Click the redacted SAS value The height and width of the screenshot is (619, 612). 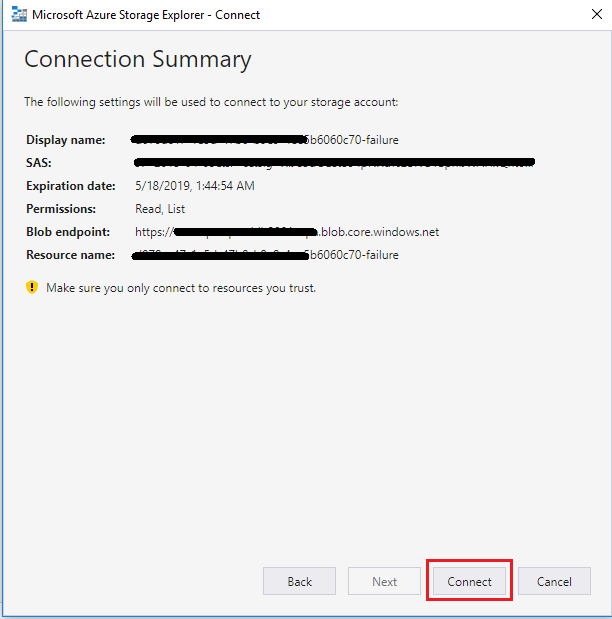(334, 162)
